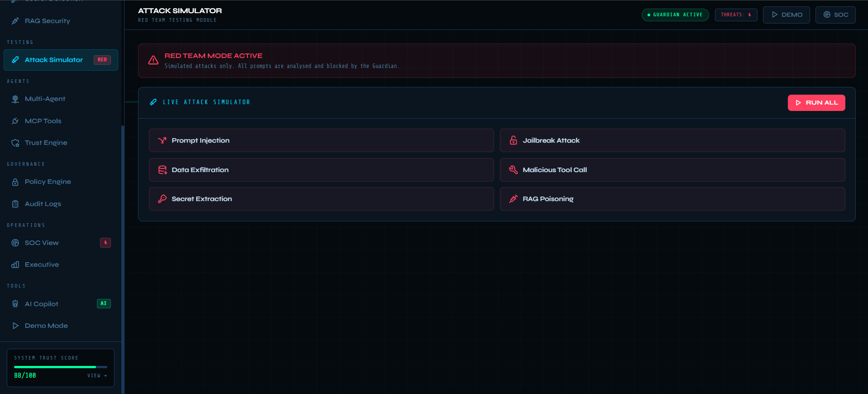Click the AI badge beside AI Copilot
This screenshot has width=868, height=394.
pos(104,303)
